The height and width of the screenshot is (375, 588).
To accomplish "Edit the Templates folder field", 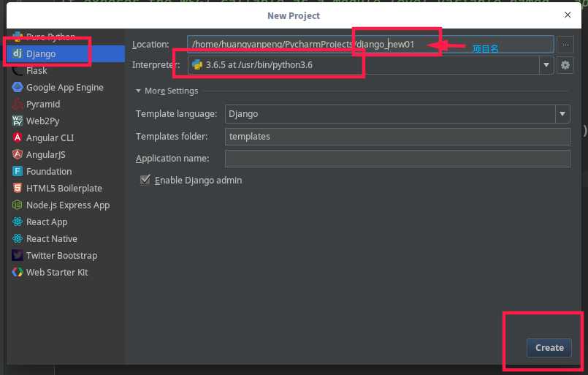I will pyautogui.click(x=397, y=136).
